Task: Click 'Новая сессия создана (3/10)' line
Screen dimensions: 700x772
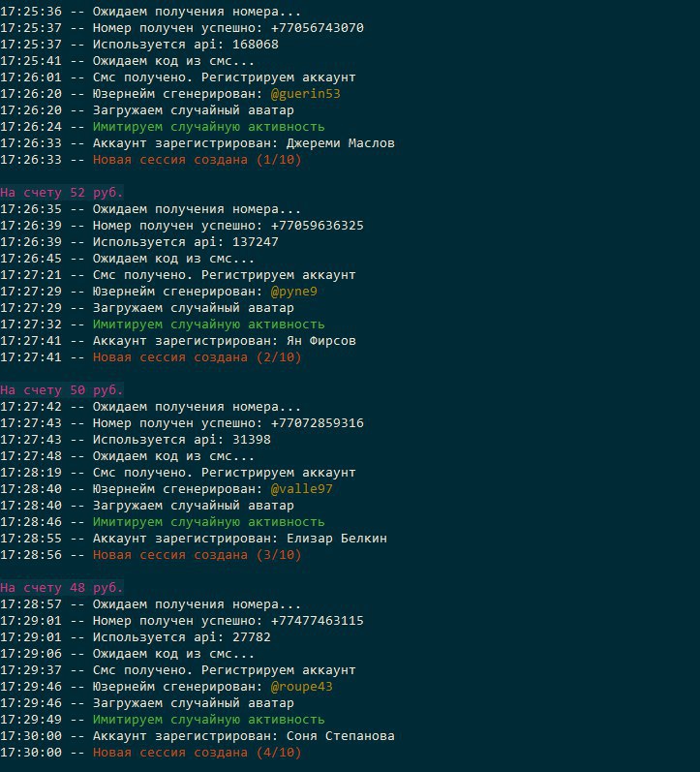Action: [x=197, y=555]
